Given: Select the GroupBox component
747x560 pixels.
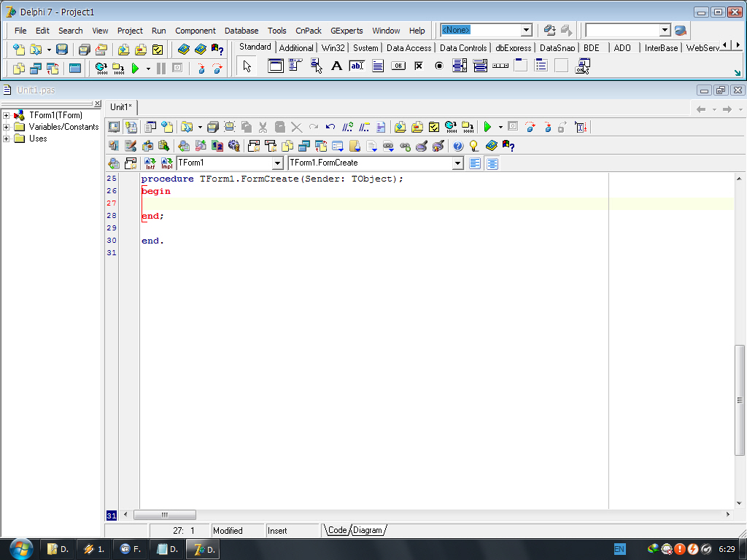Looking at the screenshot, I should pyautogui.click(x=521, y=66).
